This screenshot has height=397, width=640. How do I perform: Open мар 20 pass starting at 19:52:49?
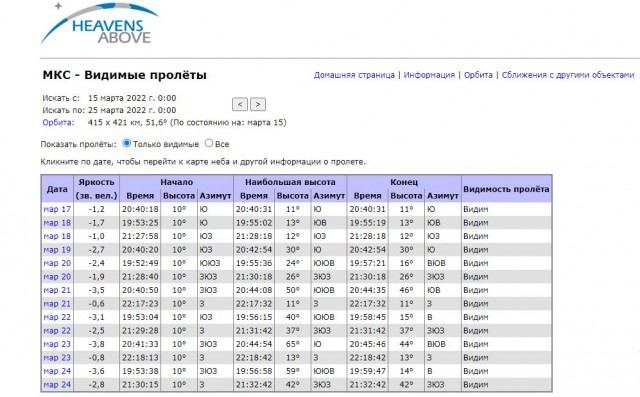(x=57, y=263)
